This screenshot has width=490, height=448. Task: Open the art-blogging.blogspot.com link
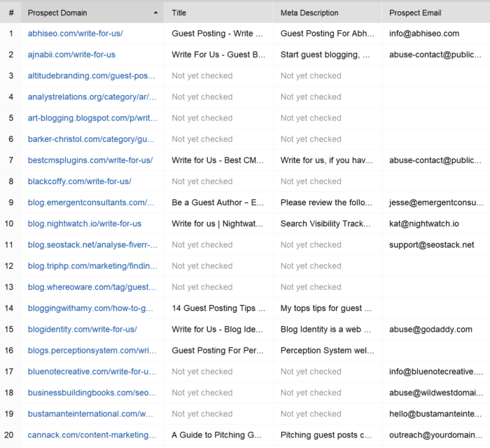pyautogui.click(x=92, y=118)
